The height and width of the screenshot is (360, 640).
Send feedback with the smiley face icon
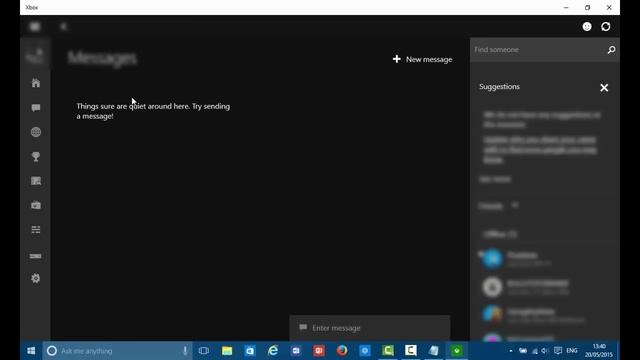587,27
